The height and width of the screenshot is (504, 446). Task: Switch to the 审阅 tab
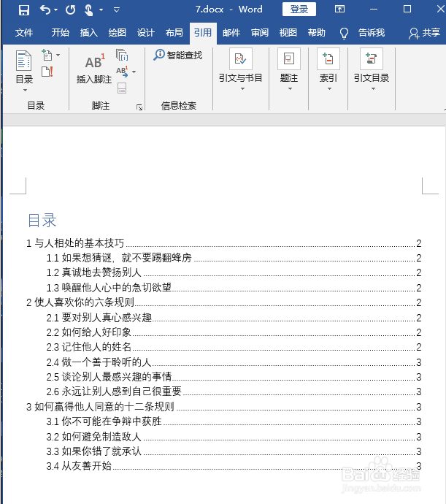click(260, 32)
